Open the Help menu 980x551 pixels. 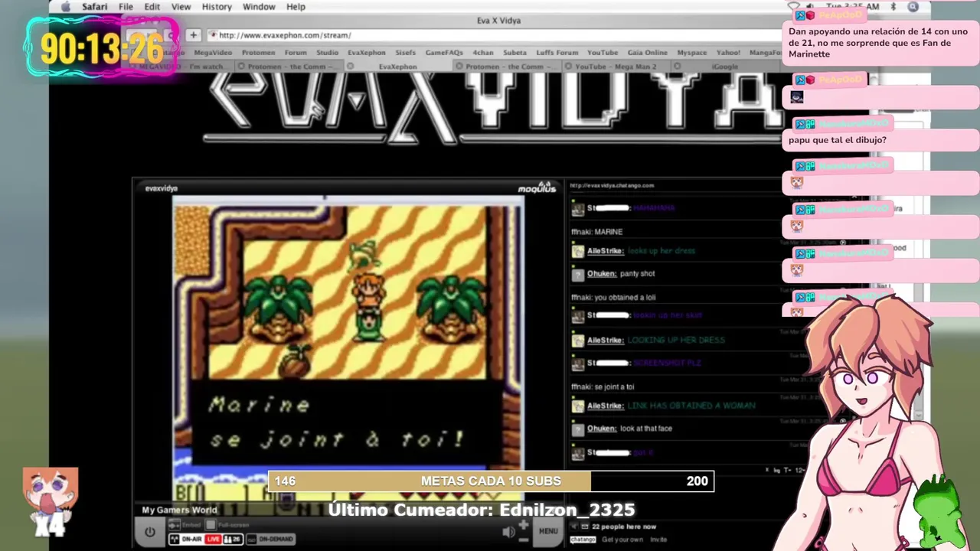296,7
